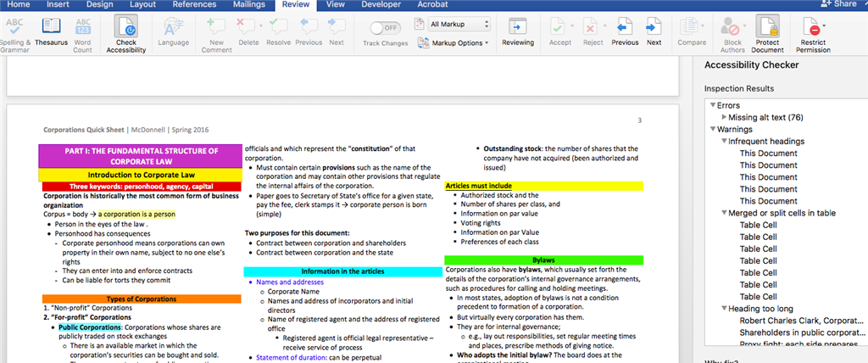
Task: Add a New Comment
Action: point(216,35)
